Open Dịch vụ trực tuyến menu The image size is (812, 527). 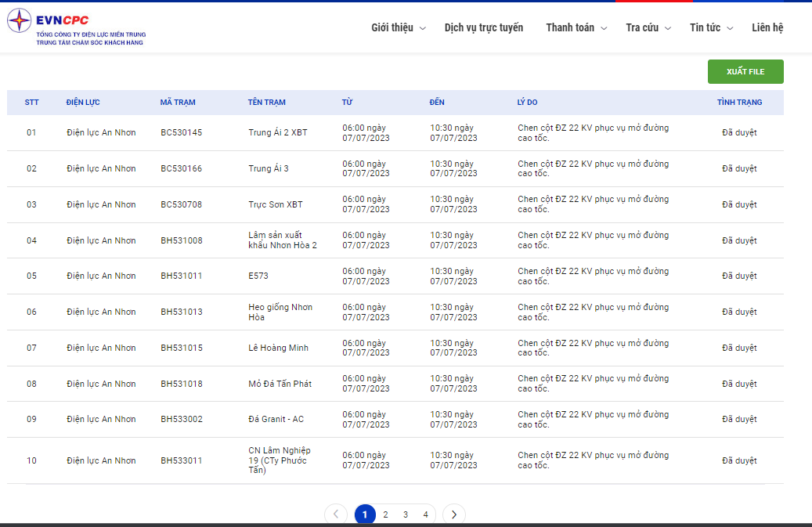click(x=484, y=27)
